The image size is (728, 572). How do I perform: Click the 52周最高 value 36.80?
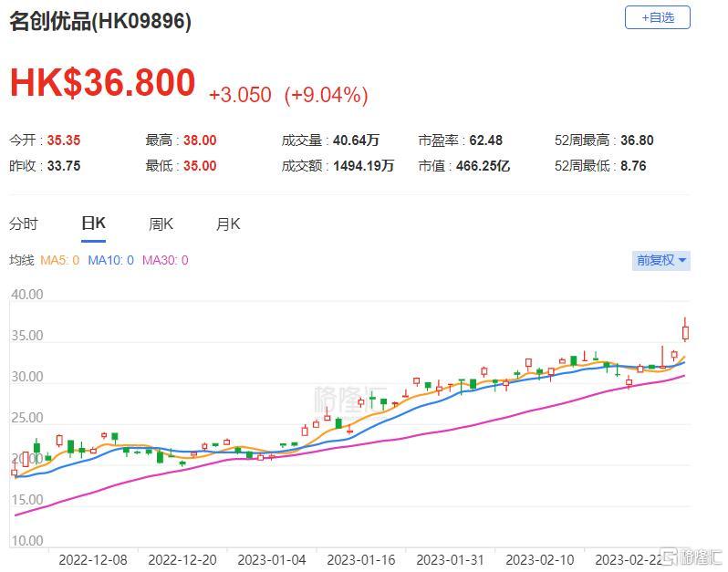[637, 140]
